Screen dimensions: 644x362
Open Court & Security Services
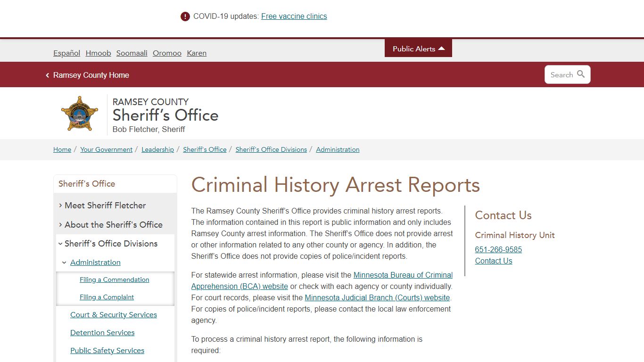coord(114,315)
